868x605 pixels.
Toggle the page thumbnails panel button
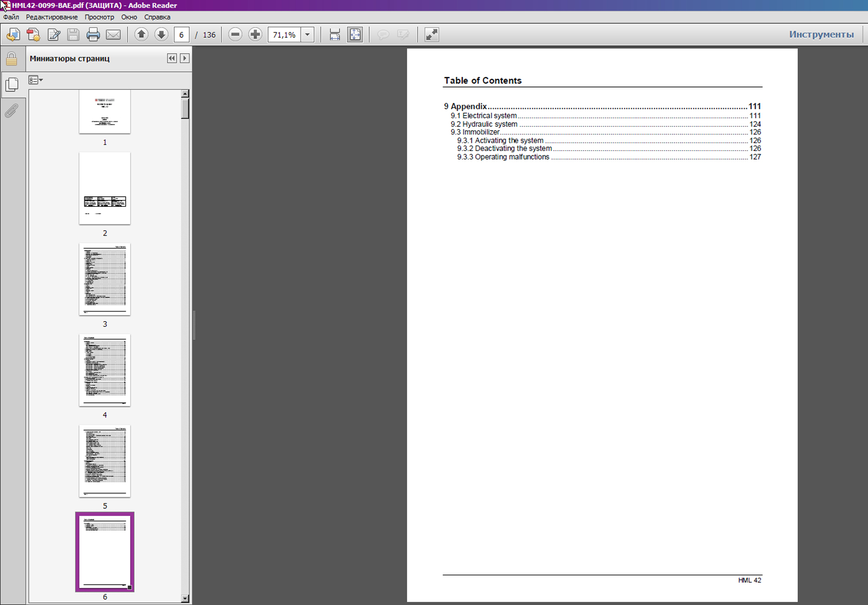[x=11, y=84]
